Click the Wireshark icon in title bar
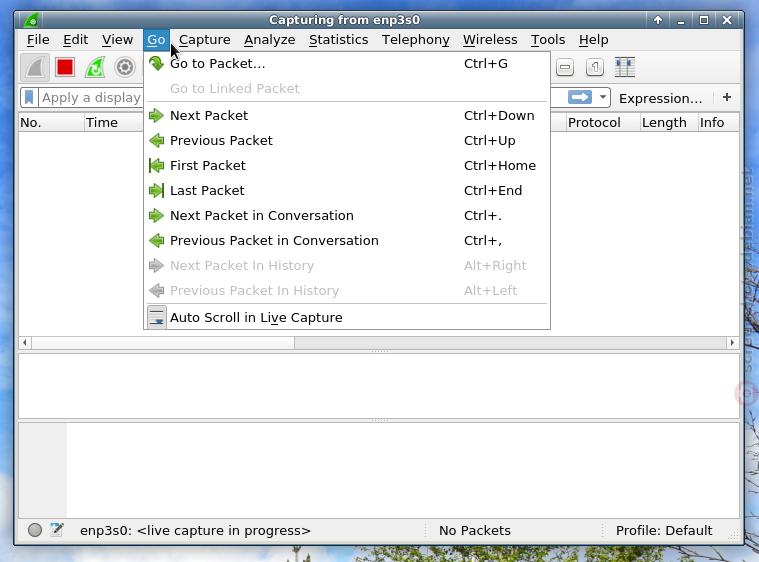759x562 pixels. pos(31,20)
